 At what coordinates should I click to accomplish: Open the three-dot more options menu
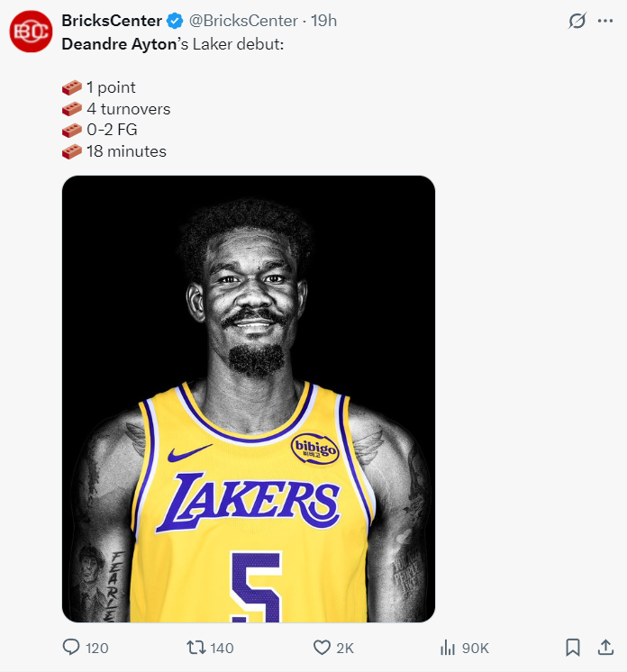(x=605, y=21)
